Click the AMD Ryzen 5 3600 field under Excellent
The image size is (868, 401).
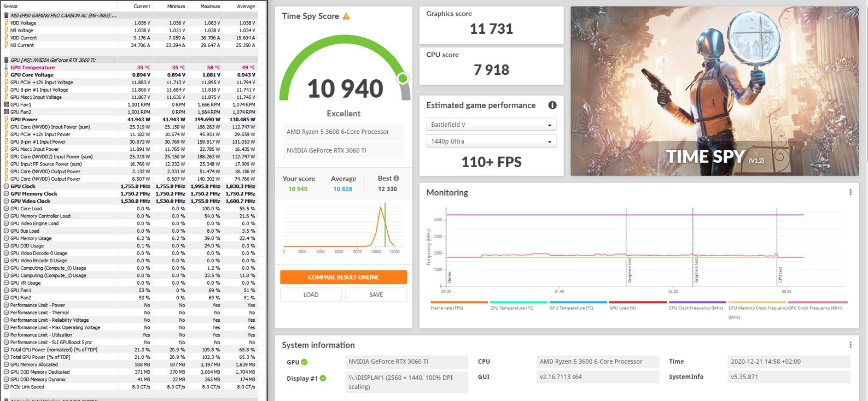(x=343, y=132)
